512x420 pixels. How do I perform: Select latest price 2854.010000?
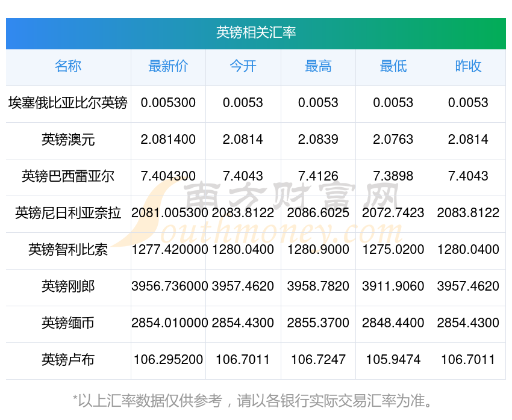pyautogui.click(x=169, y=323)
